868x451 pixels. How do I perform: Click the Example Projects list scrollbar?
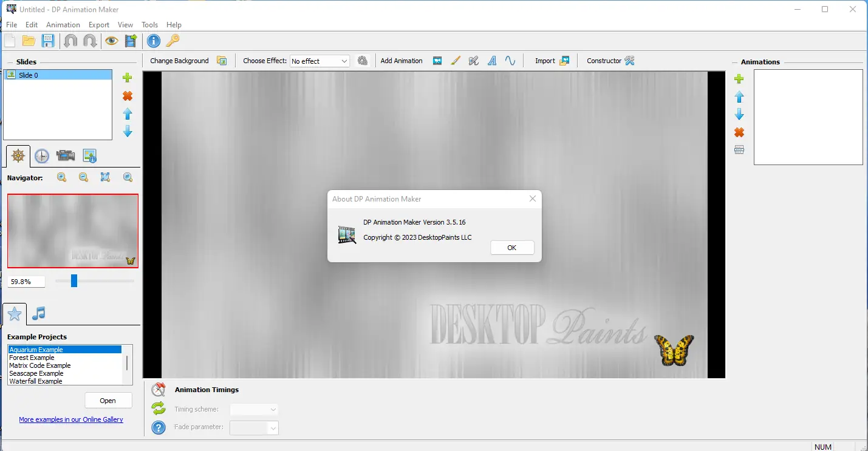(127, 364)
